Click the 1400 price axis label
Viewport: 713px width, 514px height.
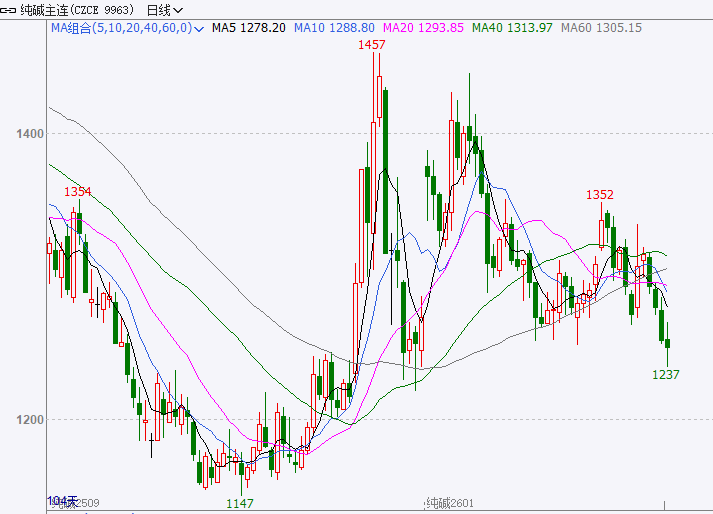(28, 134)
